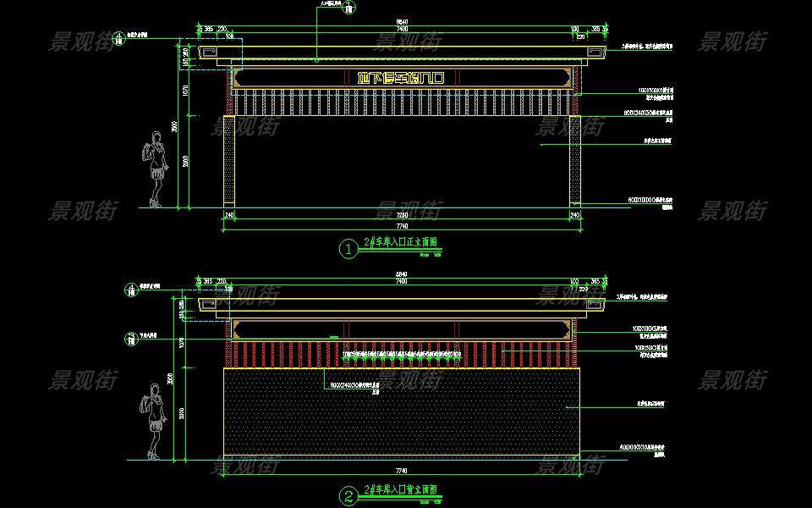
Task: Click the 2#车库入口正立面图 title text
Action: click(400, 242)
